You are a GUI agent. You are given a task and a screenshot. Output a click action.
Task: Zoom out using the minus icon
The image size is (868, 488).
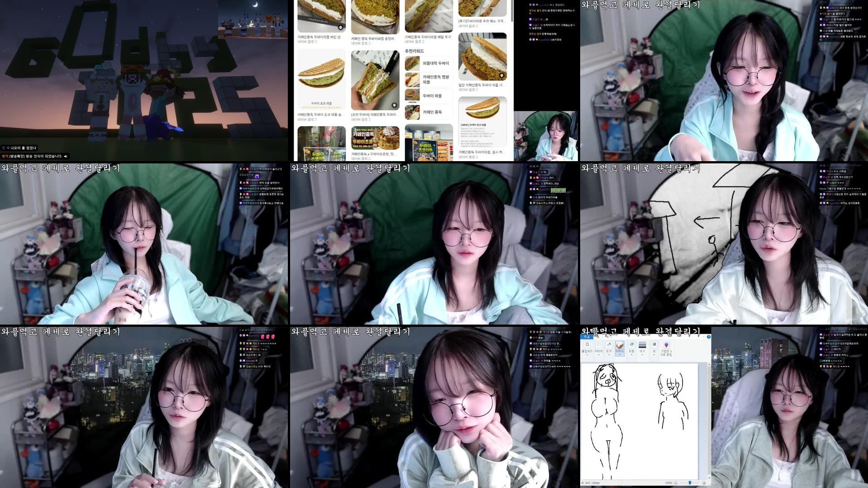[x=676, y=483]
